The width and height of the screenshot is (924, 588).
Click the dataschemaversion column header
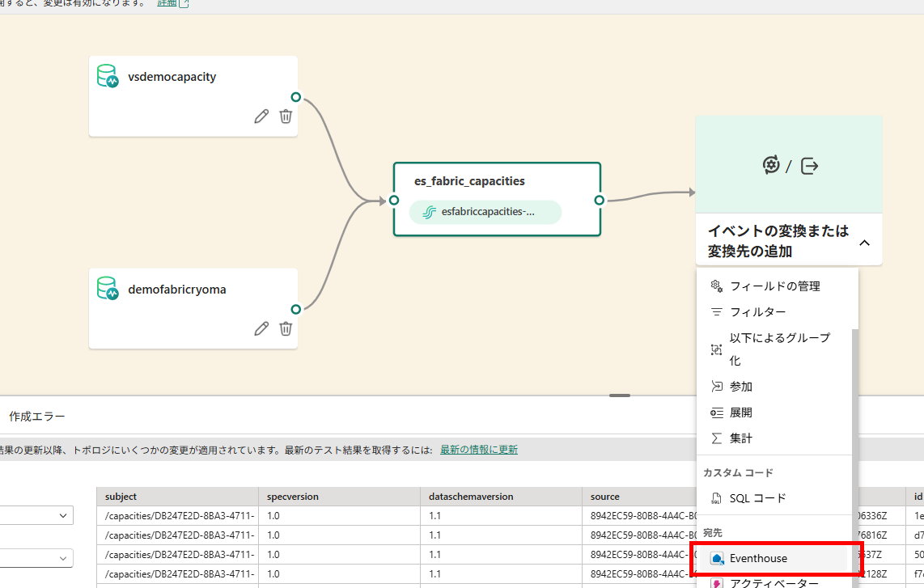tap(501, 497)
